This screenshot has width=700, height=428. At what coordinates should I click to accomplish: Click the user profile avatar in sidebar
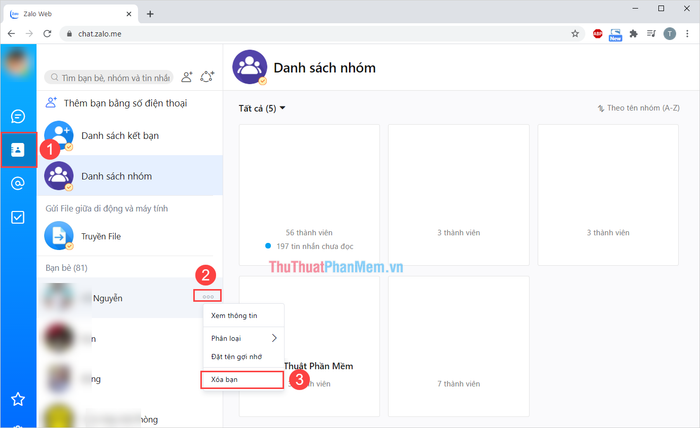[18, 62]
